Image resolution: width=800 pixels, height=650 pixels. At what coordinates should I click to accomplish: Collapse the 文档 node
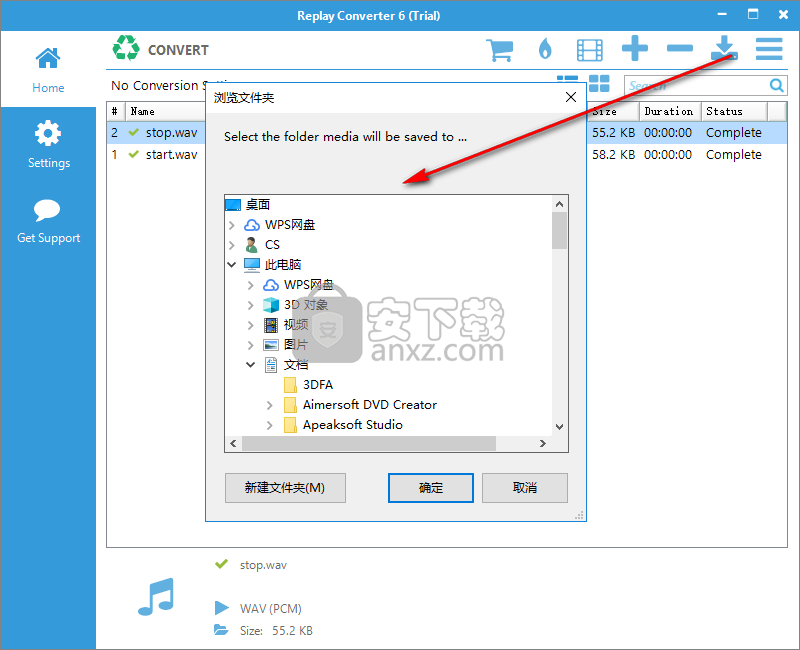251,364
